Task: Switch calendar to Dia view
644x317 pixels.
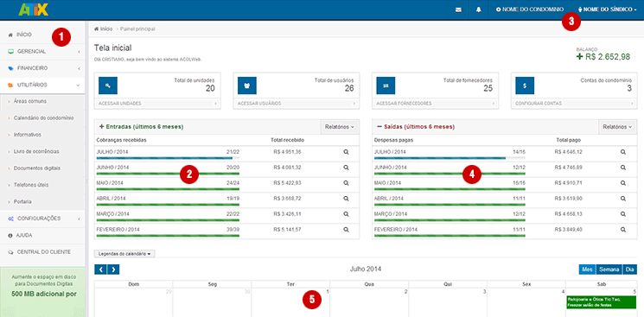Action: tap(630, 269)
